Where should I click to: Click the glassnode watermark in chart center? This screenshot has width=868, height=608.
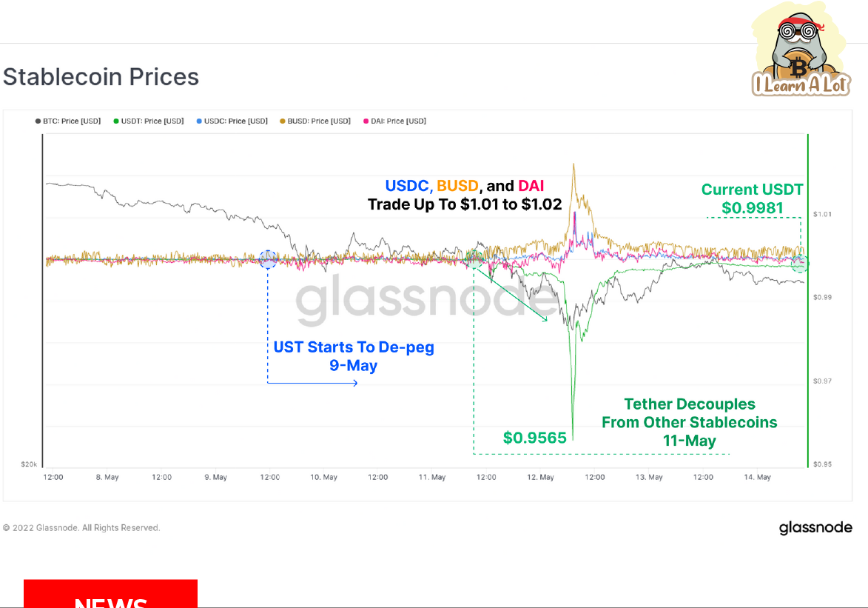[424, 302]
